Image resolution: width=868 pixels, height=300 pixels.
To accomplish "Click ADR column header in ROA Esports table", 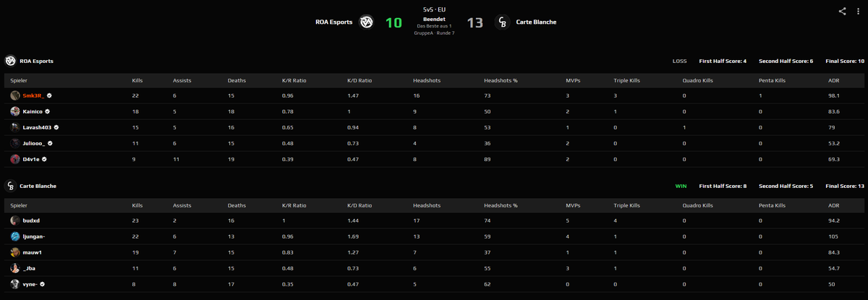I will point(833,80).
